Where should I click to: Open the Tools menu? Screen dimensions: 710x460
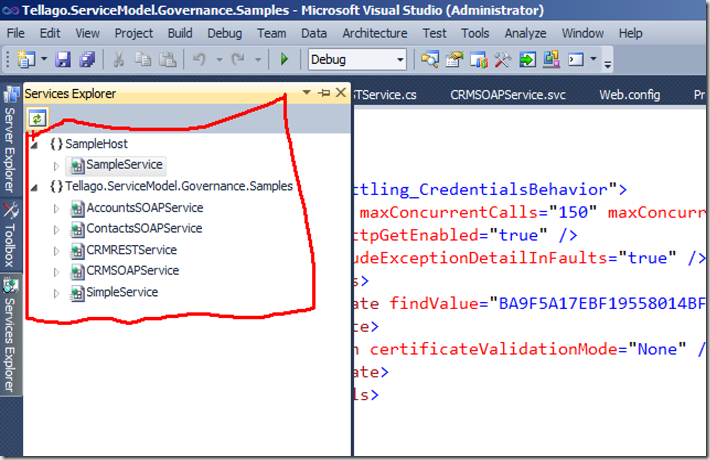point(475,34)
